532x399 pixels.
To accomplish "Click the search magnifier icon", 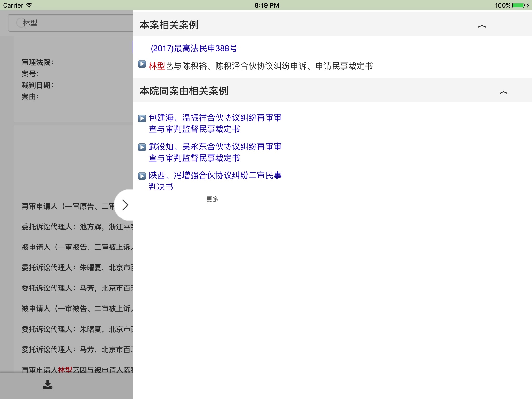I will (x=21, y=23).
